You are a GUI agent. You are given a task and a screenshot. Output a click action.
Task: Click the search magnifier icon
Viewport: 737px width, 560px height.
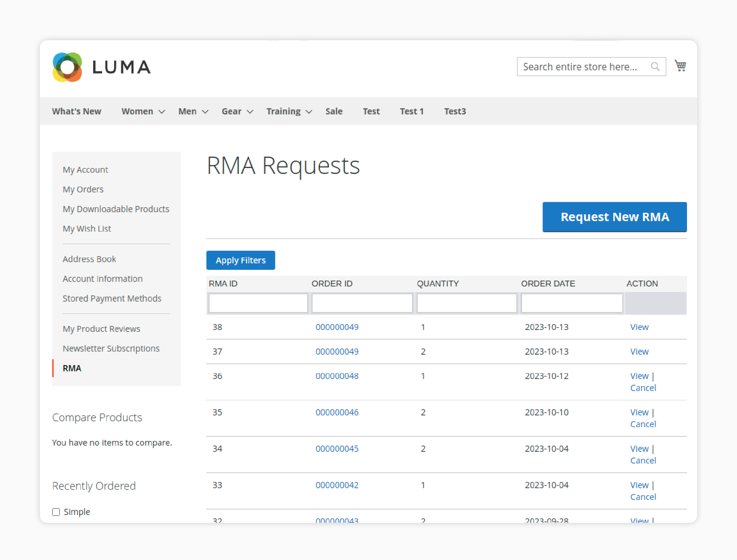point(655,67)
